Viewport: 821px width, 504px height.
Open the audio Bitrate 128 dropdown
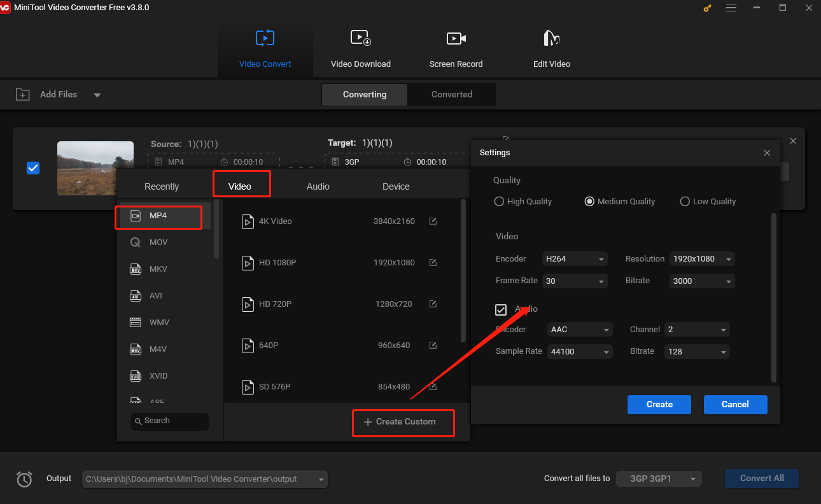point(698,351)
